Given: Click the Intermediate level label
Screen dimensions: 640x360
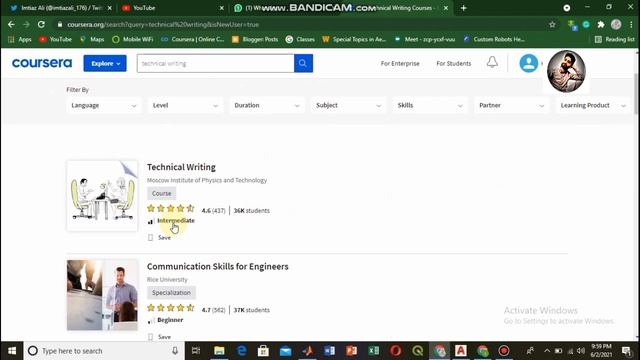Looking at the screenshot, I should point(176,220).
